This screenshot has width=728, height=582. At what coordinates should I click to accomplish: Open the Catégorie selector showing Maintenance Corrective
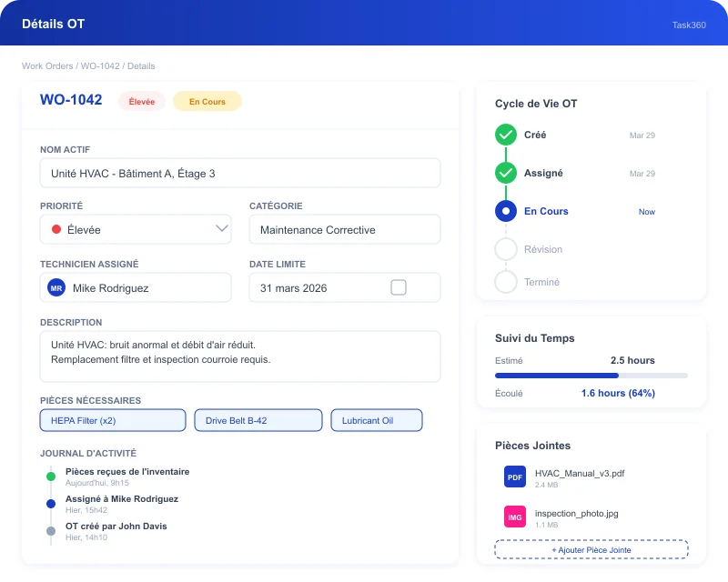tap(344, 229)
